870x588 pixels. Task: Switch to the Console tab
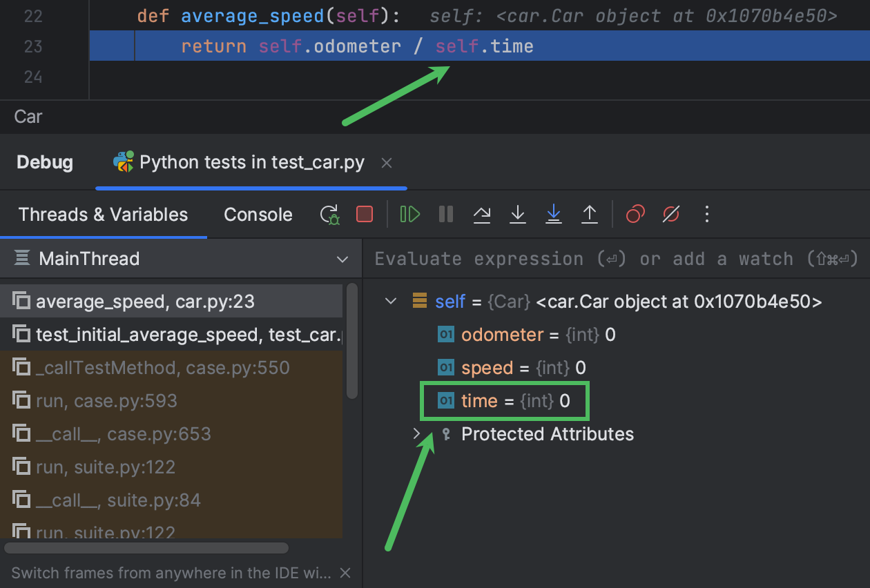[x=258, y=214]
